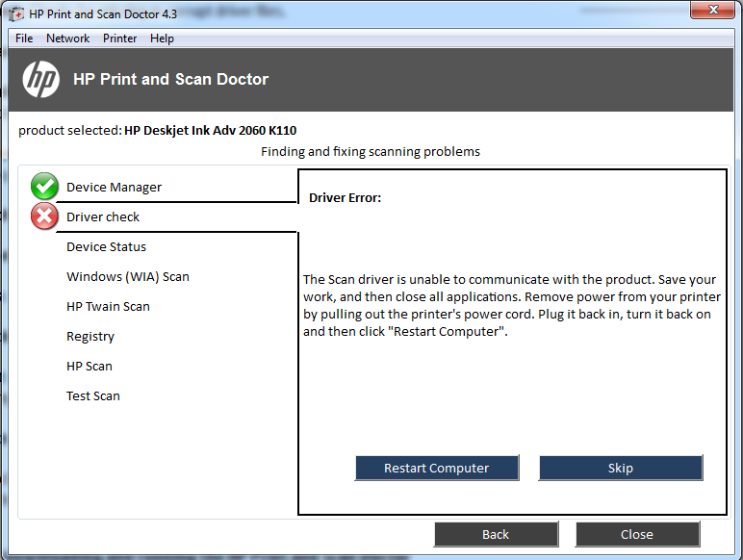The width and height of the screenshot is (743, 560).
Task: Select Windows (WIA) Scan step
Action: pos(127,276)
